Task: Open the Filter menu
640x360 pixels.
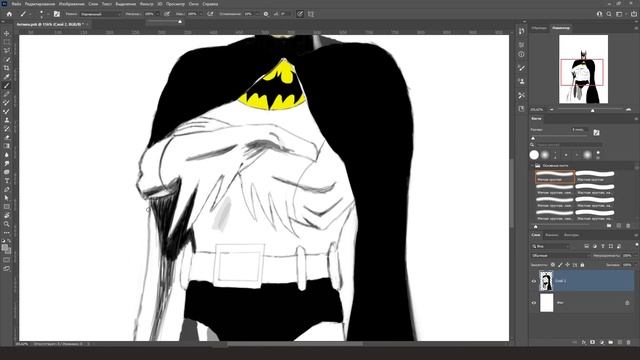Action: tap(147, 4)
